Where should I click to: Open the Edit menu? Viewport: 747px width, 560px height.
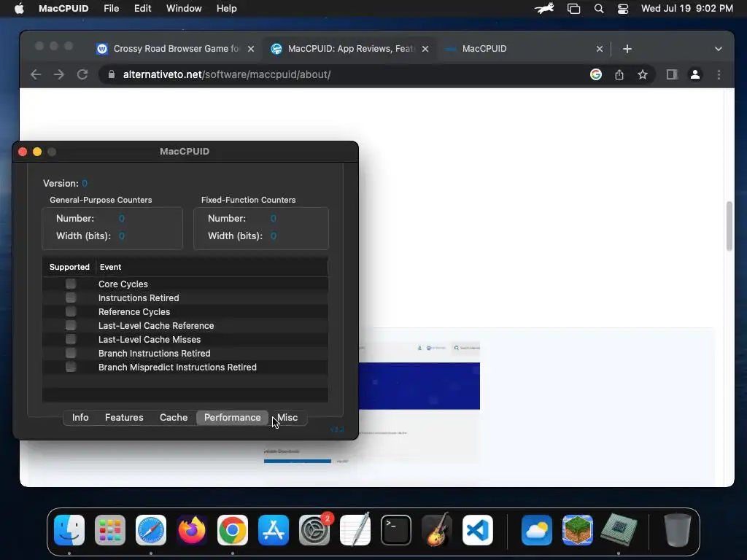pos(142,9)
